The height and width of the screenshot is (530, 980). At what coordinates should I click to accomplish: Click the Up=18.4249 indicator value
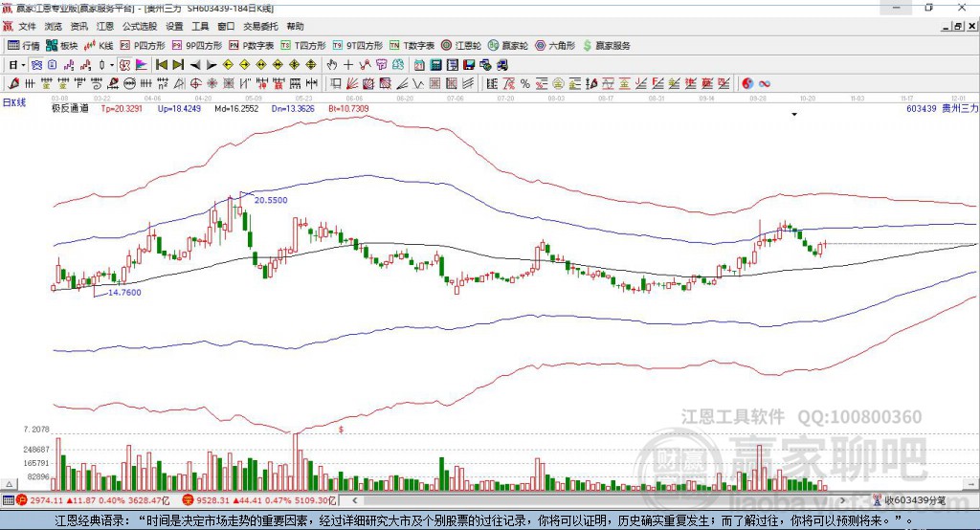(179, 108)
